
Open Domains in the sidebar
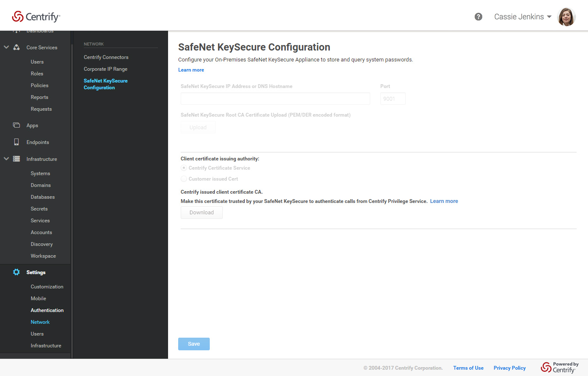pyautogui.click(x=40, y=185)
